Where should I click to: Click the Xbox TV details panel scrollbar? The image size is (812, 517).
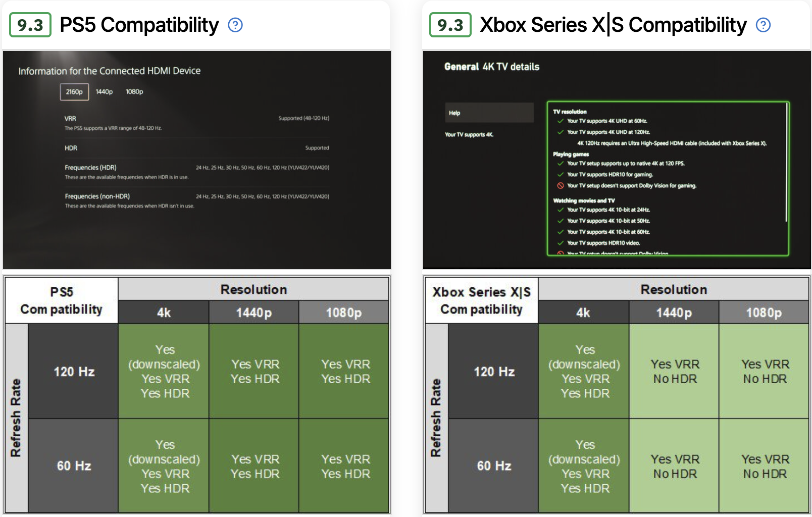786,163
